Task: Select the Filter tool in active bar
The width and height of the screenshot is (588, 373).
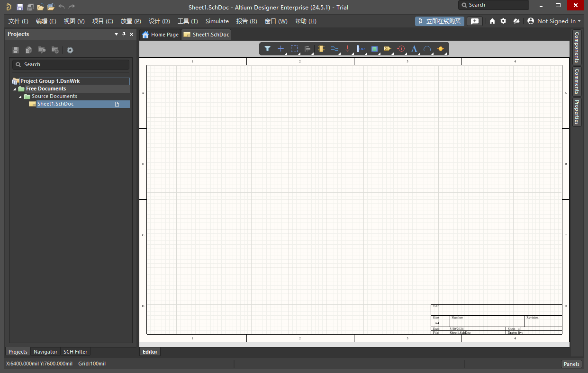Action: tap(267, 48)
